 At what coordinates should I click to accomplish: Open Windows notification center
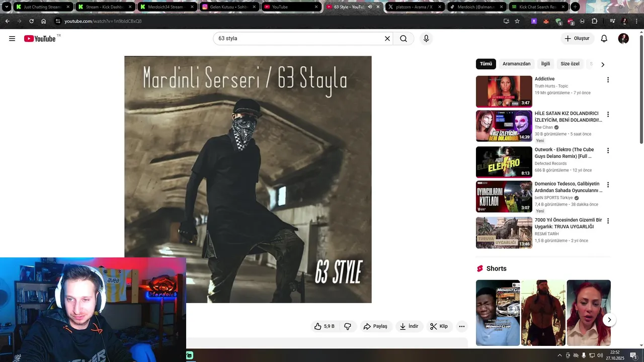click(x=633, y=355)
